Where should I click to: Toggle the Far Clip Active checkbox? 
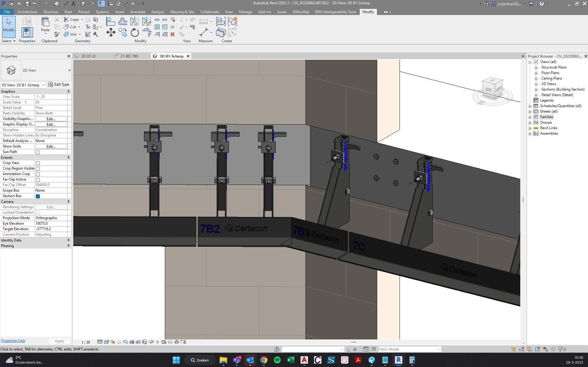click(x=38, y=180)
